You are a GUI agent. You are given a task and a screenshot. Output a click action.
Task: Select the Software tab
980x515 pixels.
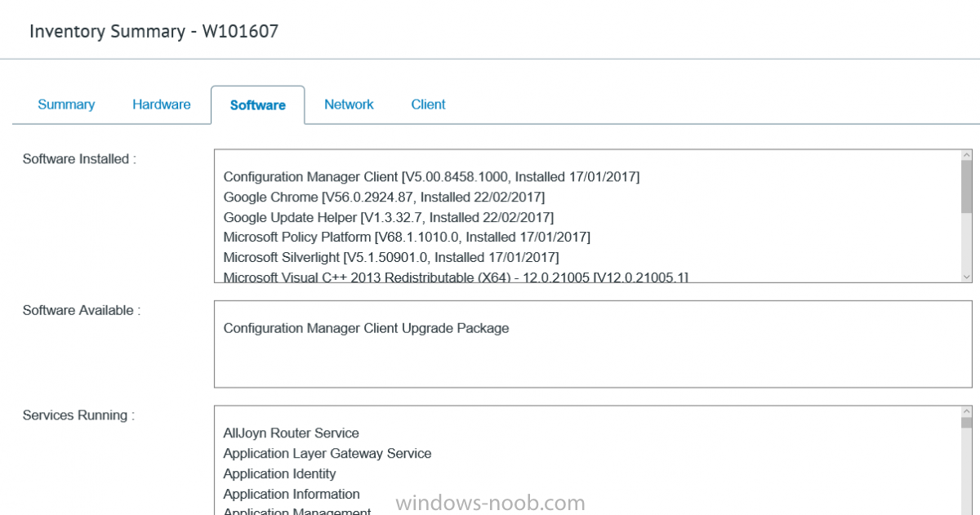[258, 105]
